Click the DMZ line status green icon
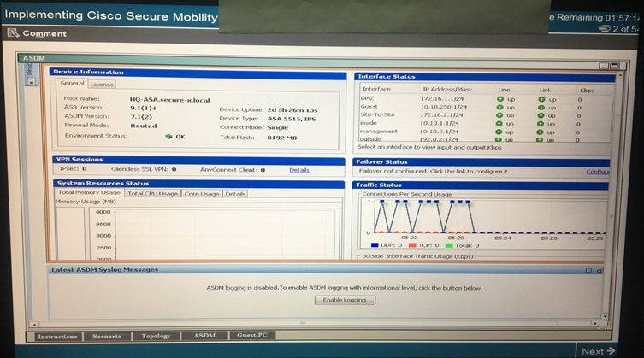This screenshot has height=358, width=644. [x=499, y=99]
